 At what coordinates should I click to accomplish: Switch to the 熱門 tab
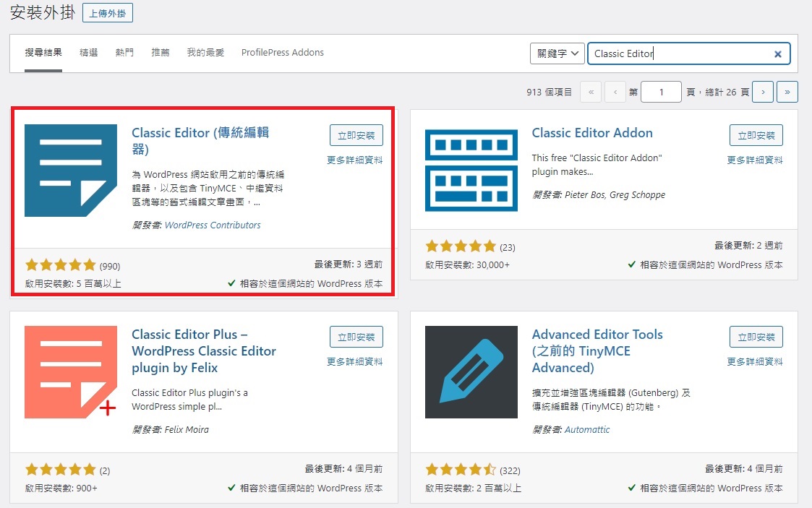point(124,52)
